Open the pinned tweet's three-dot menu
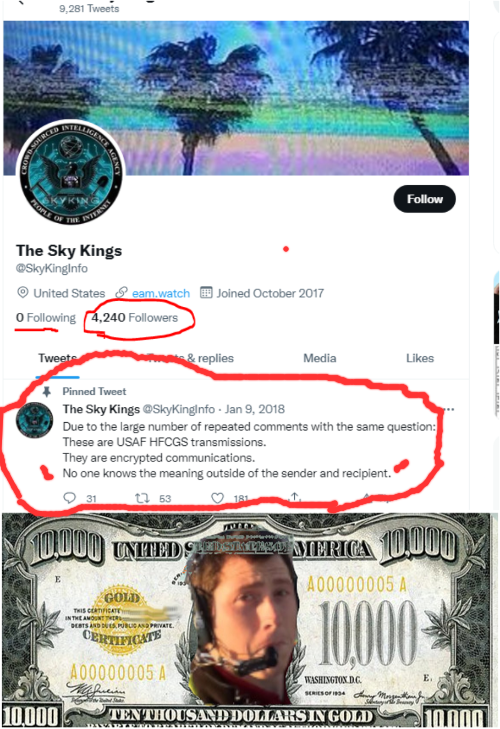The width and height of the screenshot is (500, 729). (x=448, y=410)
